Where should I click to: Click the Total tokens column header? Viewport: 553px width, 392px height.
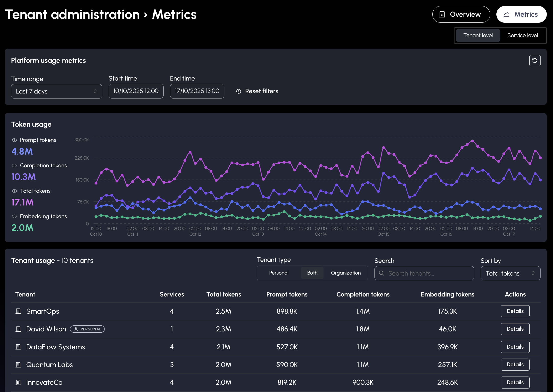pos(224,294)
